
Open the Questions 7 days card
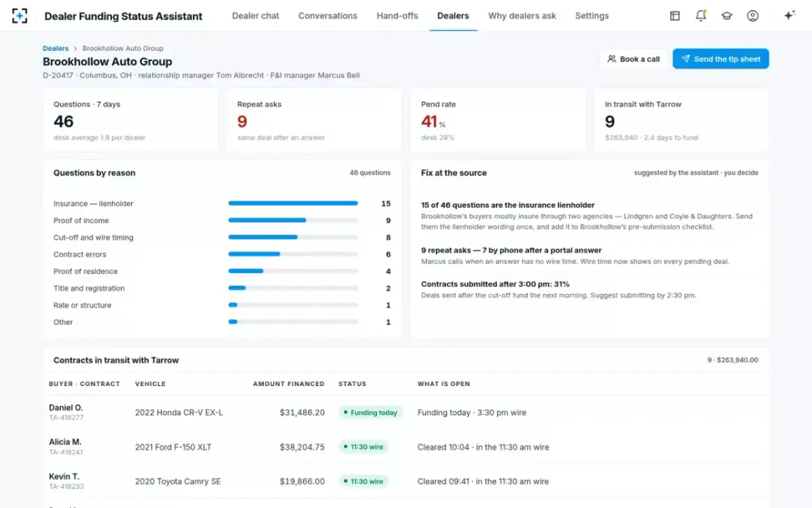click(x=131, y=121)
